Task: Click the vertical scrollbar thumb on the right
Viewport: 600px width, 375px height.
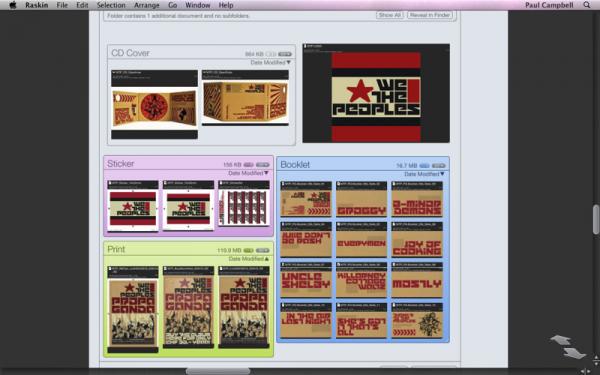Action: pyautogui.click(x=596, y=220)
